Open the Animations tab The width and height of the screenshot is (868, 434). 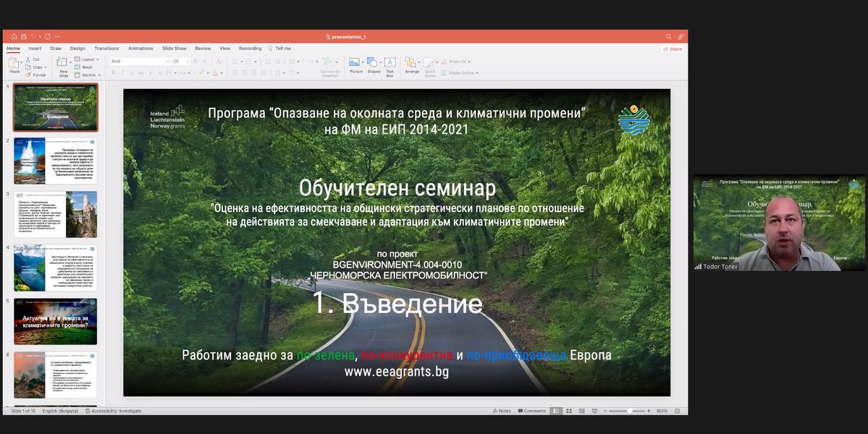140,48
